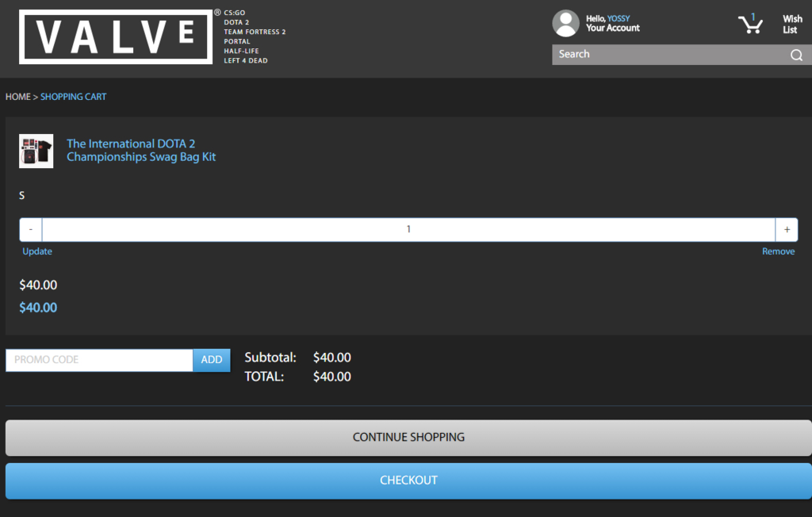Open the Wish List
Image resolution: width=812 pixels, height=517 pixels.
792,25
